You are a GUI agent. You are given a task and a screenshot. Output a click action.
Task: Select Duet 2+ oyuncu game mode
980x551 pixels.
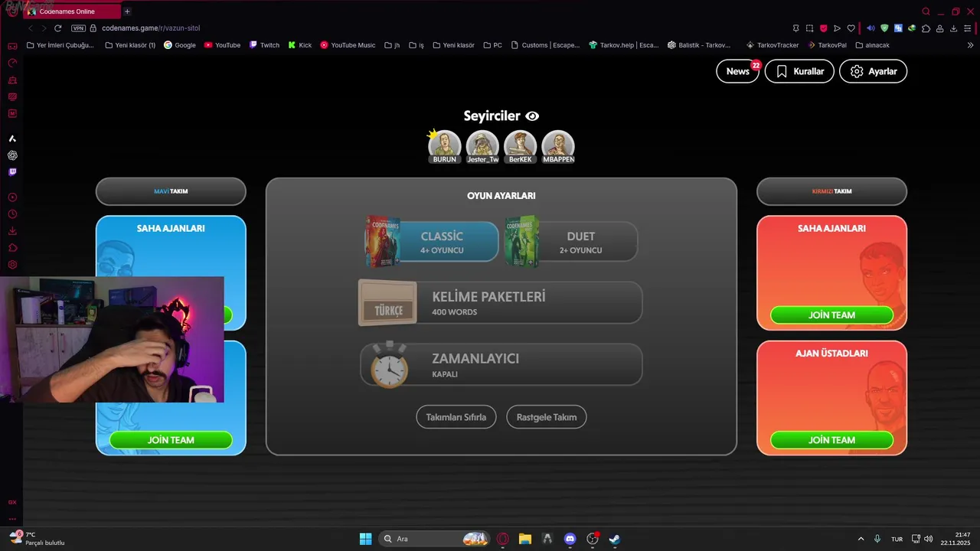tap(571, 242)
